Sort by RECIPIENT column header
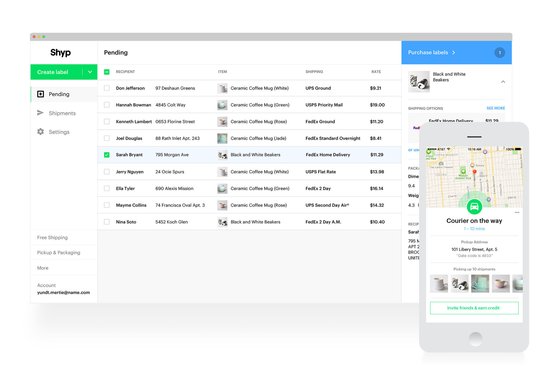 (125, 72)
